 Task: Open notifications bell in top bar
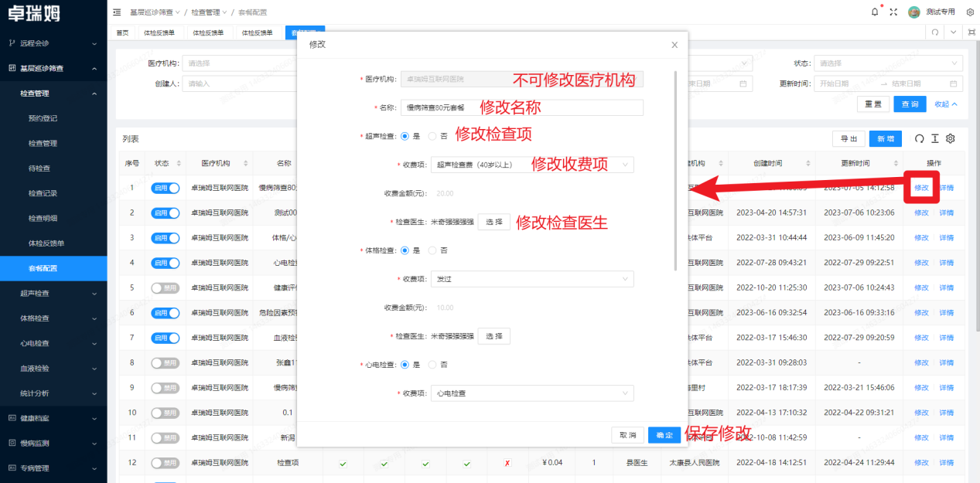pos(875,12)
